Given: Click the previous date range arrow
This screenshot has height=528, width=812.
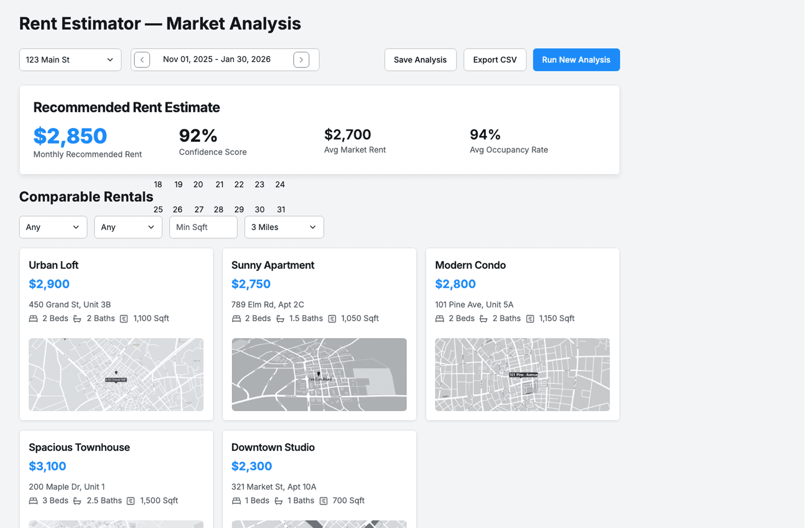Looking at the screenshot, I should (x=142, y=60).
